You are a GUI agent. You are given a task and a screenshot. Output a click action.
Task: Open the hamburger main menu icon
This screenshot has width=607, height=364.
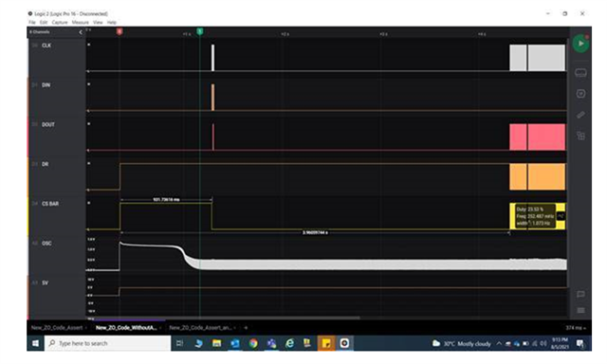580,310
